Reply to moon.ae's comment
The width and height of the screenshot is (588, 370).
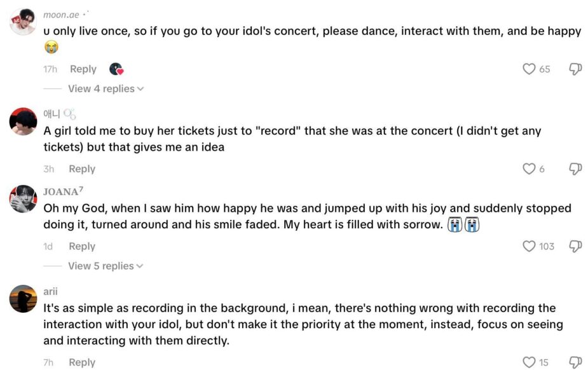click(83, 69)
